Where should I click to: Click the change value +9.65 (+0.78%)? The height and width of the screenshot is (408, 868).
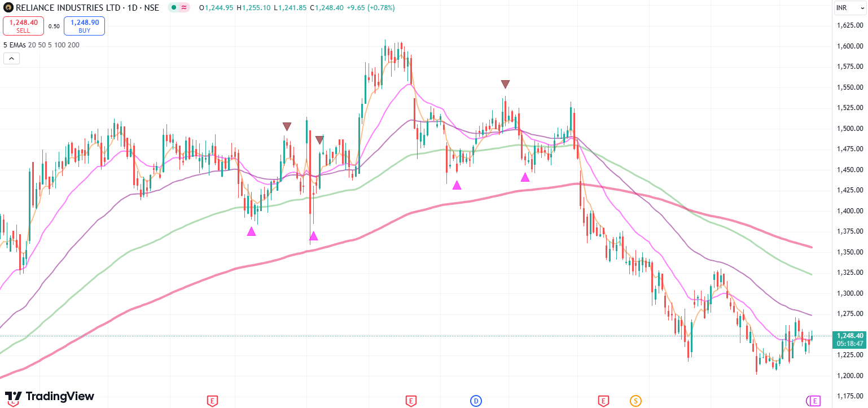tap(371, 8)
